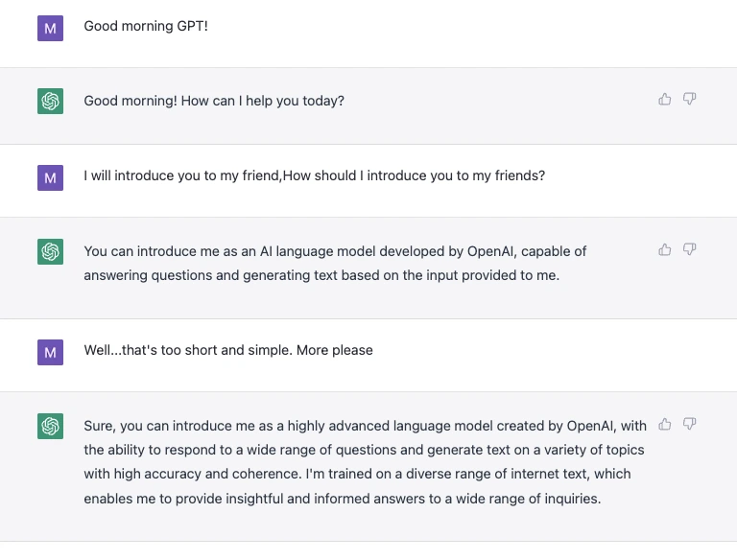Thumbs up the 'Good morning! How can I help' reply

[664, 99]
